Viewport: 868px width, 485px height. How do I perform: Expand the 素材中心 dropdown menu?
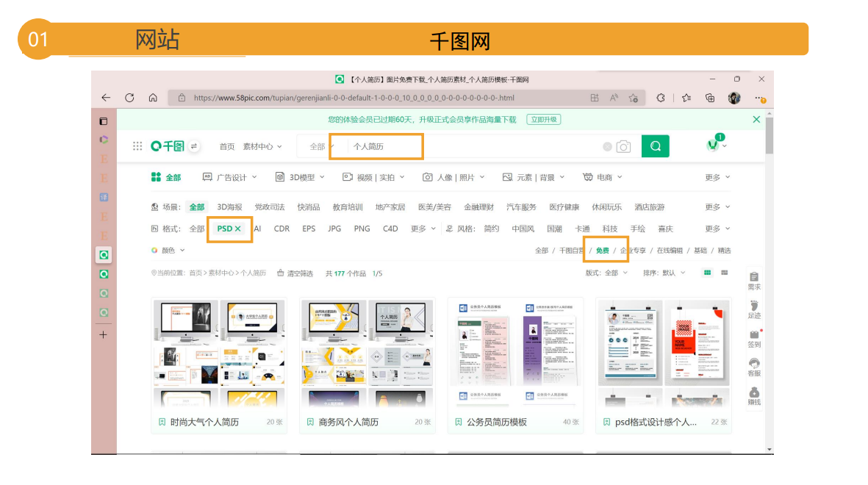[262, 147]
